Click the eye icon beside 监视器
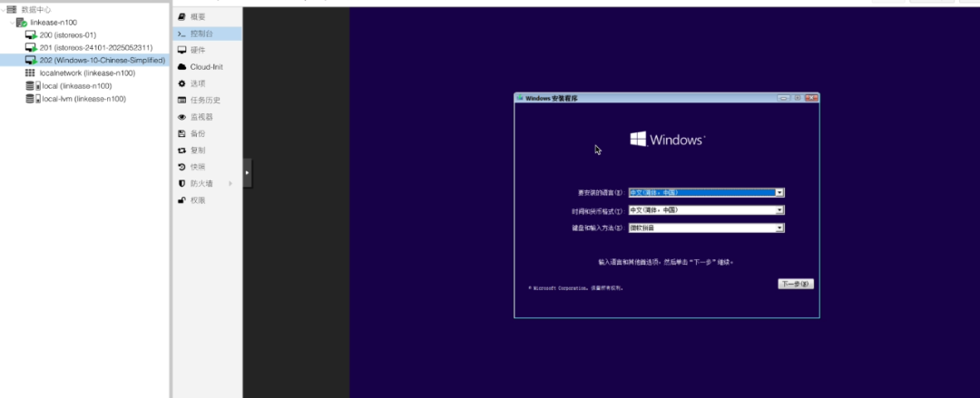The height and width of the screenshot is (398, 980). pos(181,117)
